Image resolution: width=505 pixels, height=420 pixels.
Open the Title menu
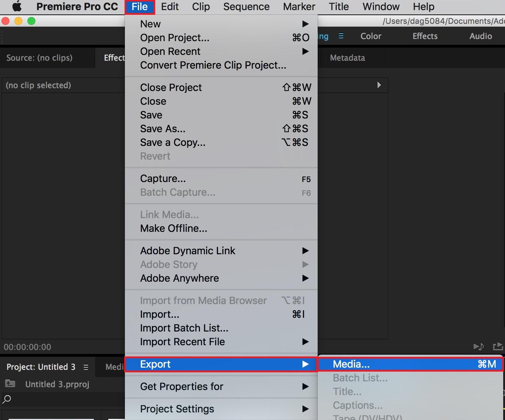pos(339,7)
